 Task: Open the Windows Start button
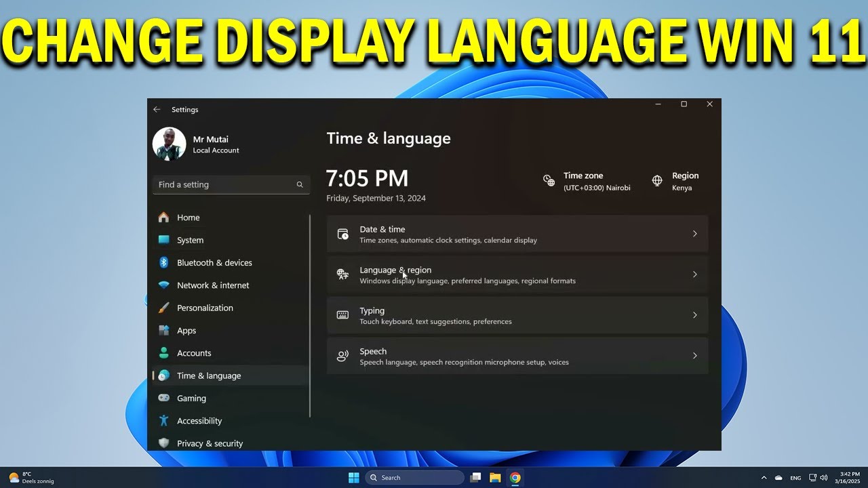tap(353, 478)
